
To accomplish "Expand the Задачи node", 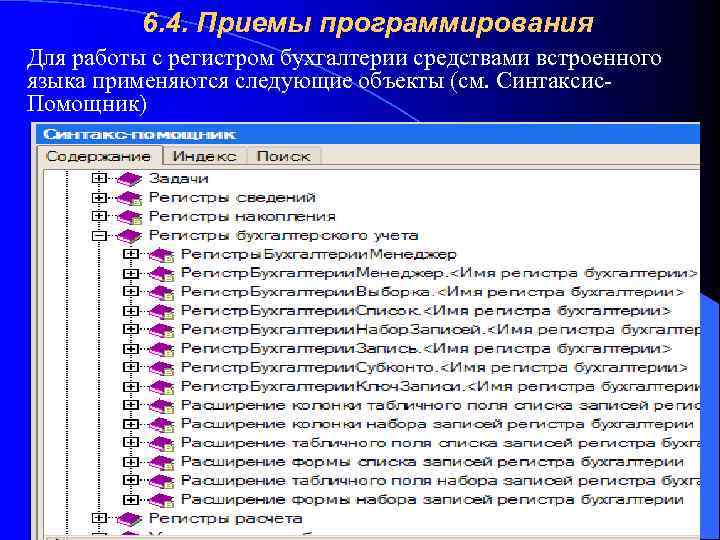I will coord(99,178).
